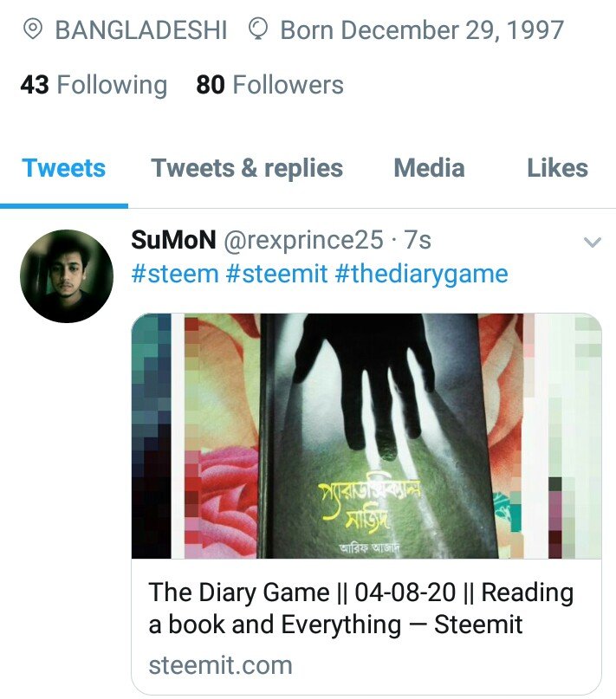This screenshot has height=699, width=616.
Task: Open the Tweets & replies tab
Action: pyautogui.click(x=247, y=168)
